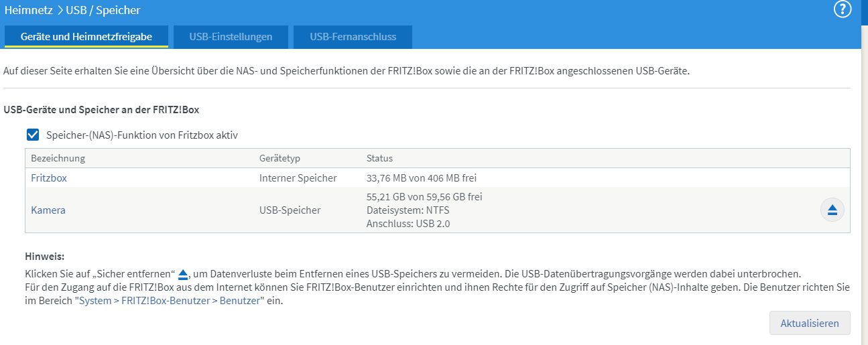Safely remove the Kamera USB storage
The height and width of the screenshot is (345, 868).
[x=832, y=210]
